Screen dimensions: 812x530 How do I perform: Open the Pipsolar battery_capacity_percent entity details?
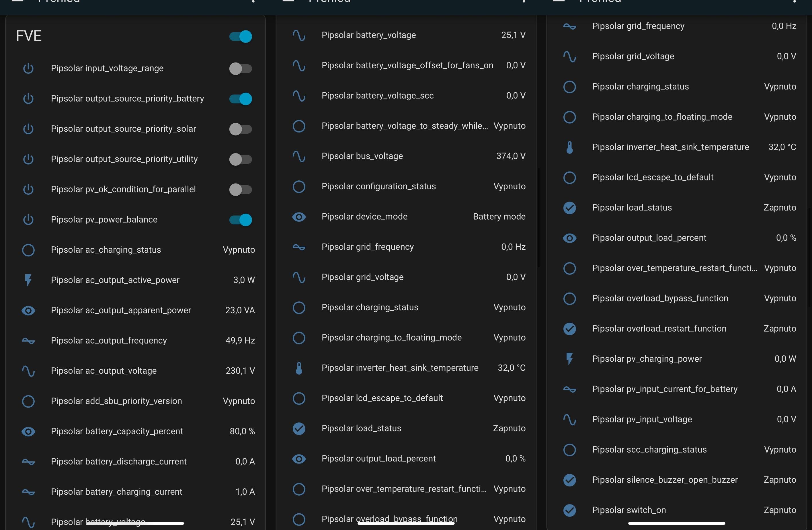pyautogui.click(x=117, y=431)
